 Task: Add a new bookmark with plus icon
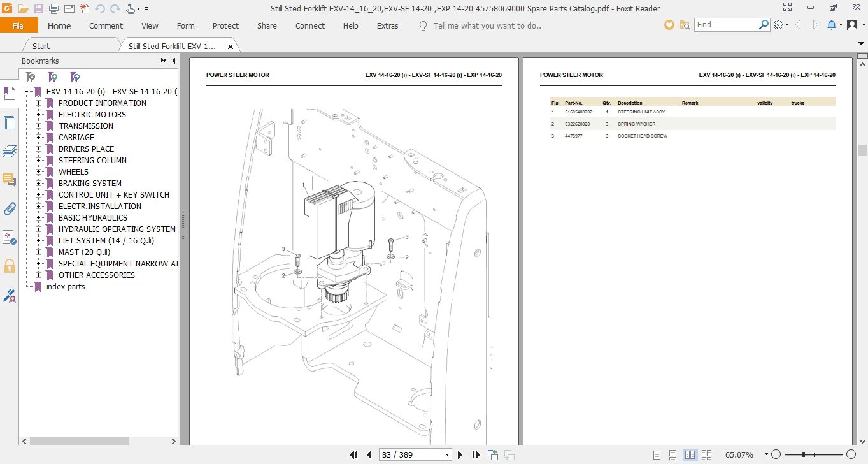point(53,76)
